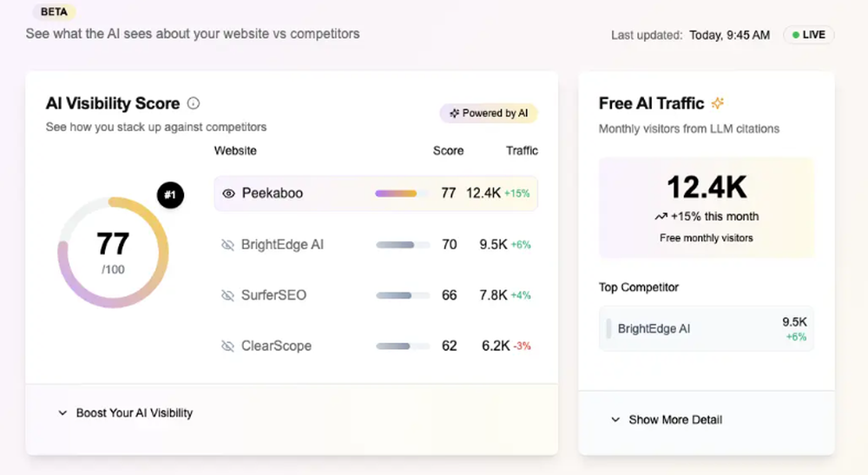
Task: Unhide SurferSEO using its crossed-eye icon
Action: pyautogui.click(x=228, y=295)
